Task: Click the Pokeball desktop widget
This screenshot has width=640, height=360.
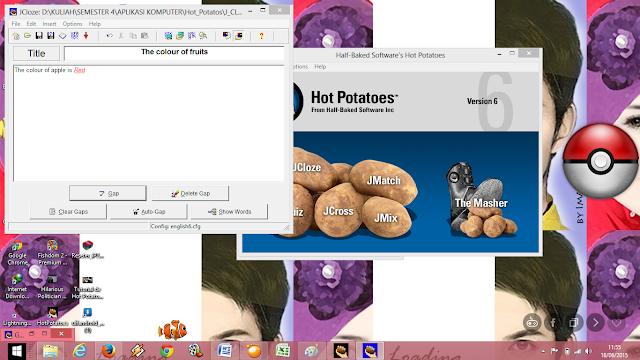Action: 600,161
